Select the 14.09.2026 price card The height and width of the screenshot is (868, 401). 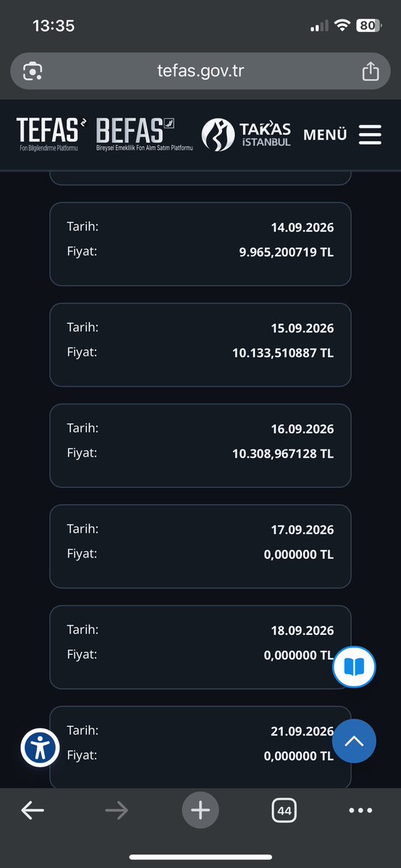200,244
